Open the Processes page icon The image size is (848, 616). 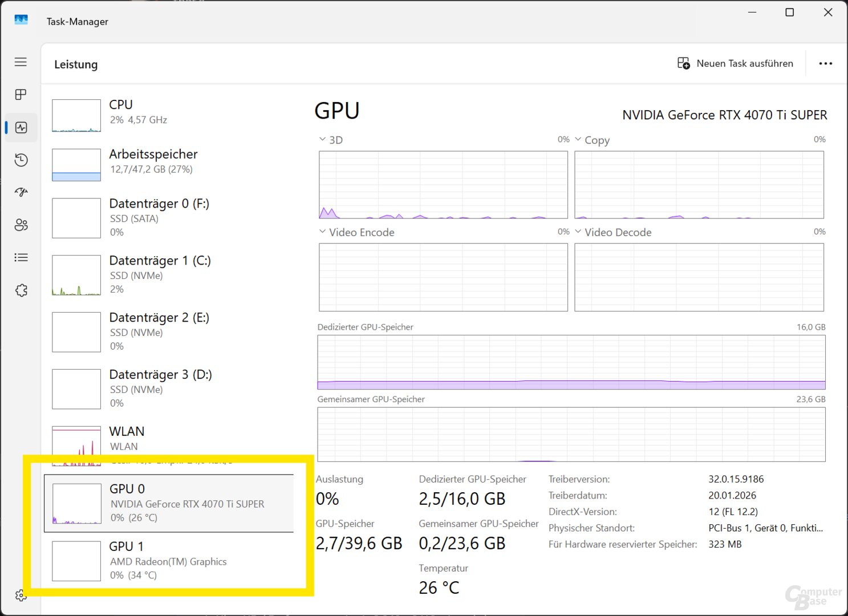21,94
